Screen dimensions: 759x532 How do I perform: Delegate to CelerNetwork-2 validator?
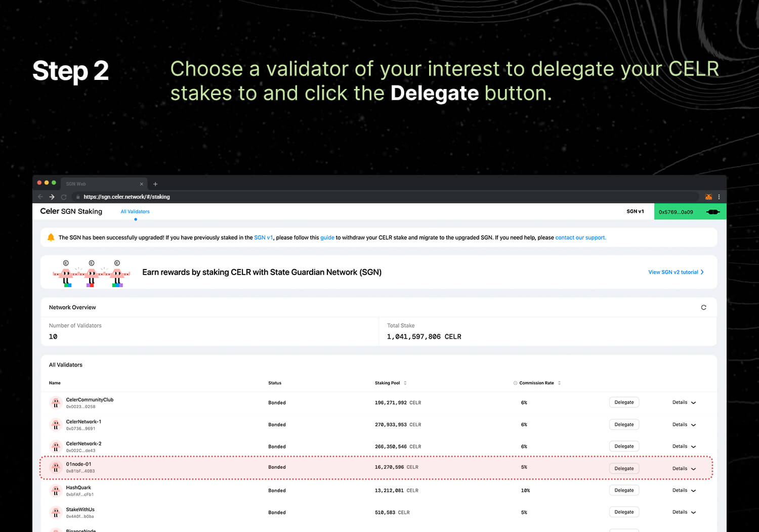tap(624, 447)
